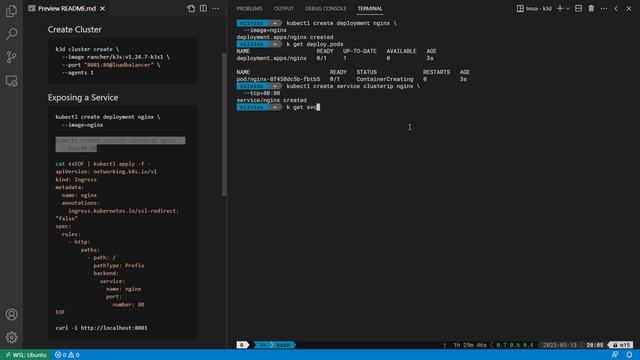Click the feedback/remote icon in status bar
This screenshot has width=640, height=360.
point(615,355)
